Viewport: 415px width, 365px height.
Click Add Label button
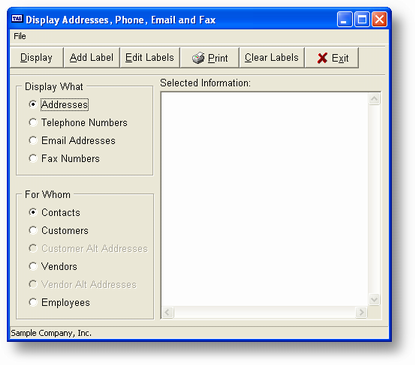click(x=91, y=58)
